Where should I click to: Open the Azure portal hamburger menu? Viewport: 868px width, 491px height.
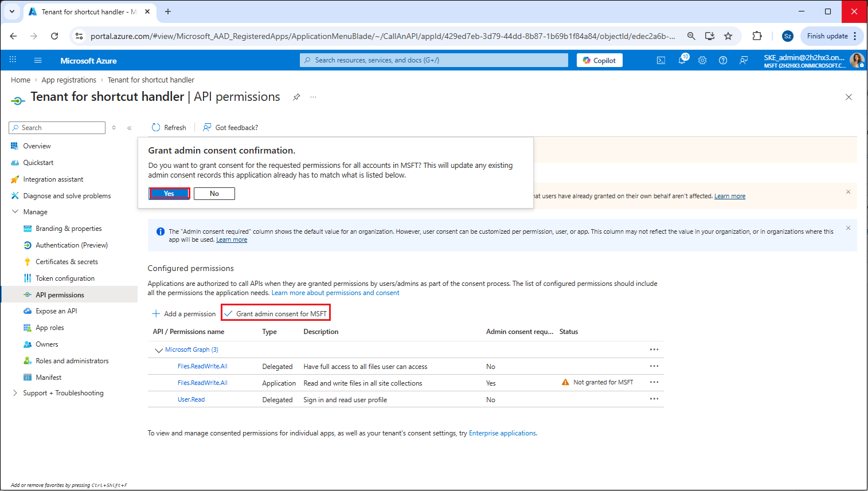point(38,60)
